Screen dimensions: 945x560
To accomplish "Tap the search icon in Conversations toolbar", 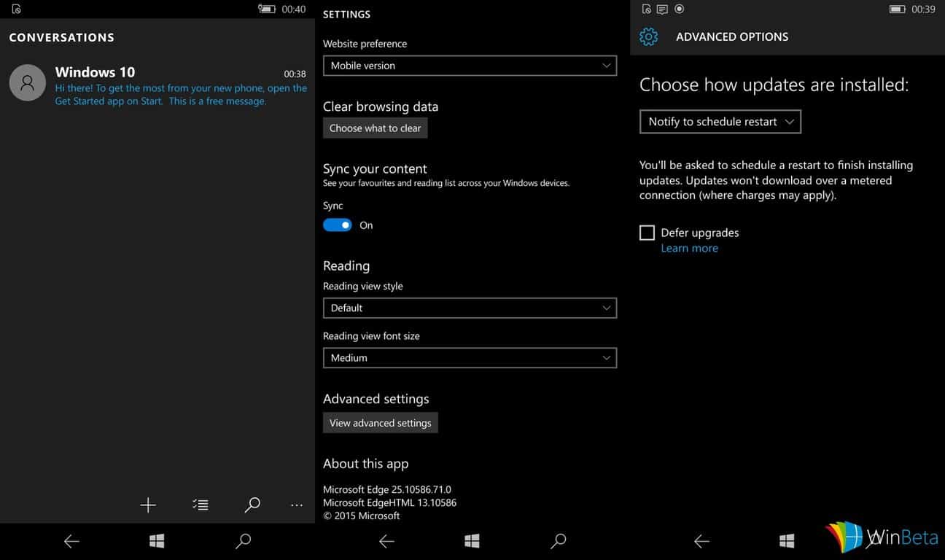I will click(x=252, y=505).
